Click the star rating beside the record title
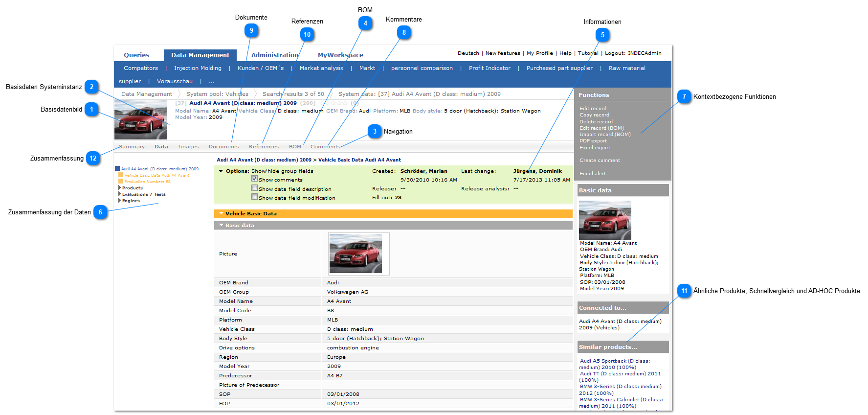The height and width of the screenshot is (415, 868). (333, 103)
